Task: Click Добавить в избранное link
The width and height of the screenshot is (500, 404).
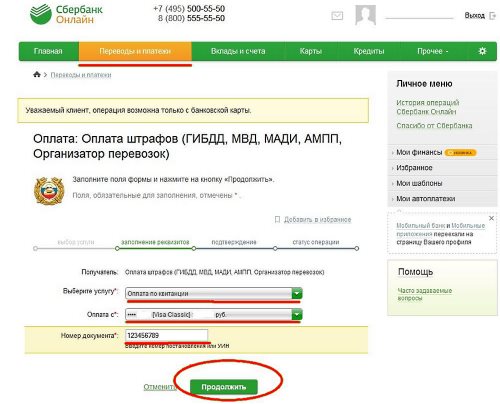Action: (x=317, y=220)
